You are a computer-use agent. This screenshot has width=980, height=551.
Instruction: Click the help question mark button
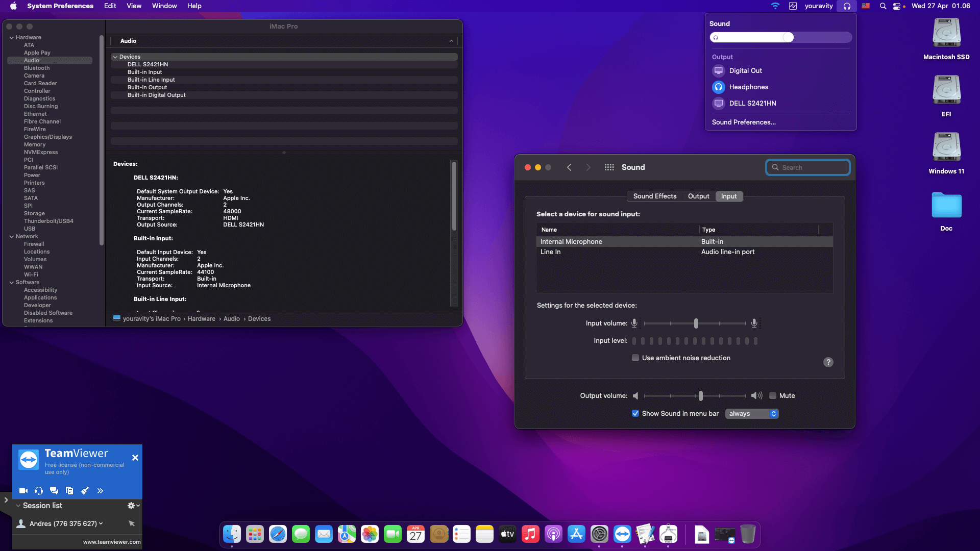(x=828, y=362)
